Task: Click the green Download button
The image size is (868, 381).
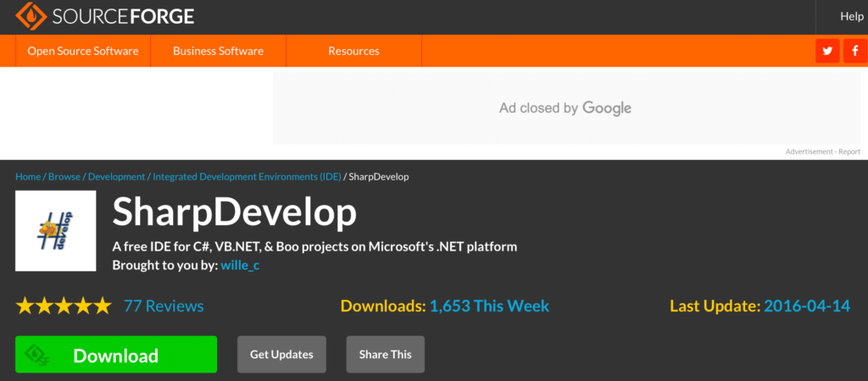Action: pos(116,355)
